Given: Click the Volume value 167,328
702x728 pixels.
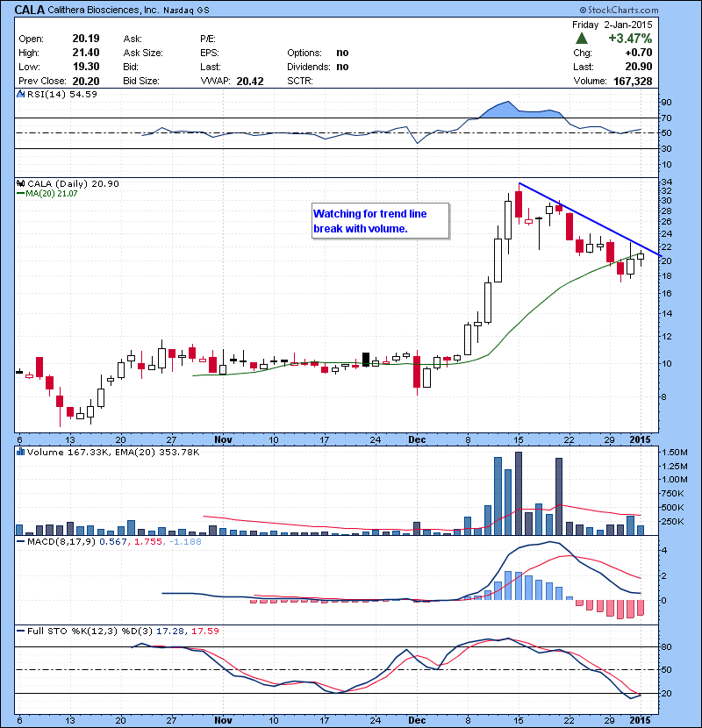Looking at the screenshot, I should [633, 82].
